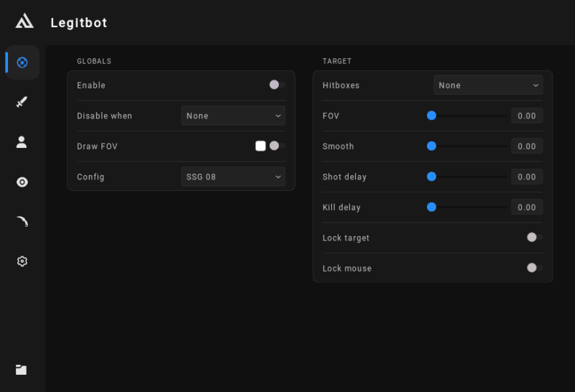Toggle the Lock target switch
The width and height of the screenshot is (575, 392).
pos(533,238)
